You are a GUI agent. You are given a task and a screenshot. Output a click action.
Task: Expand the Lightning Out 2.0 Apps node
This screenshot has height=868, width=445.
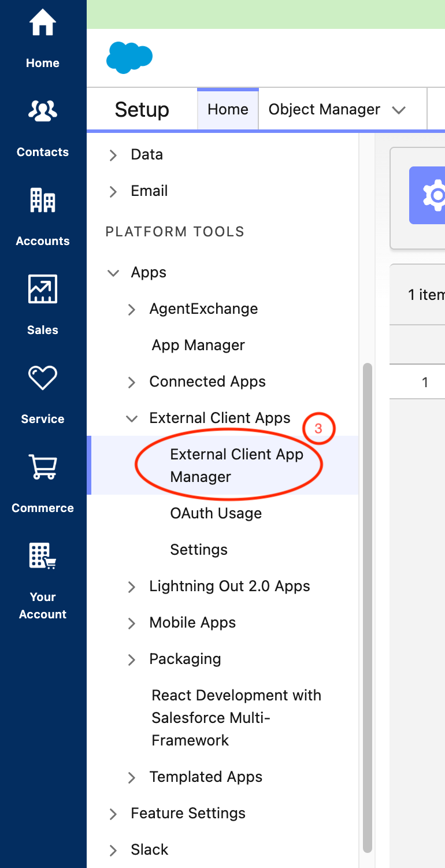pos(132,587)
